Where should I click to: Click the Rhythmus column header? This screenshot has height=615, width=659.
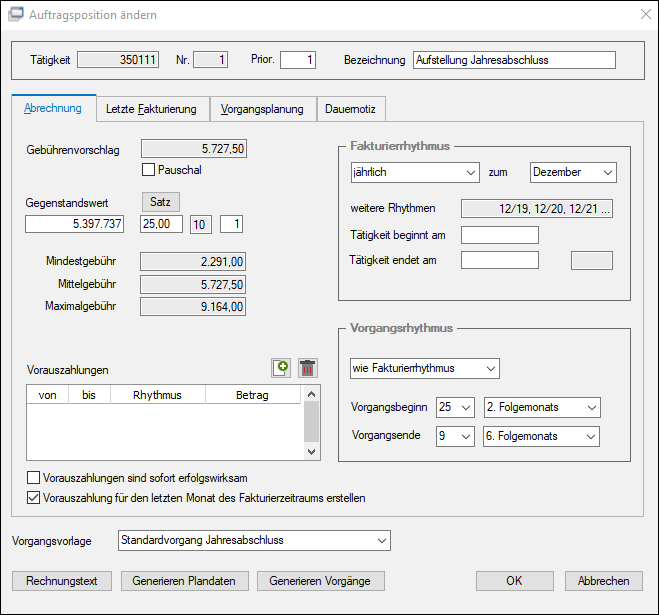[158, 395]
